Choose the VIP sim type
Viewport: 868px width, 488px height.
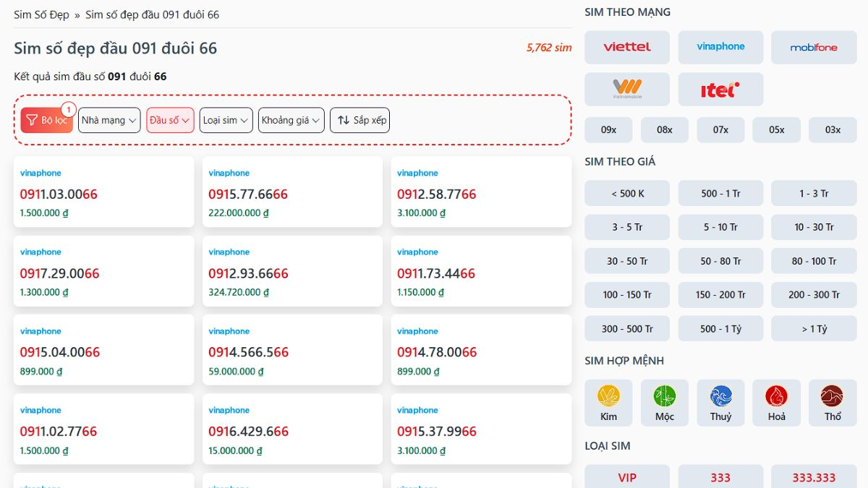(627, 477)
